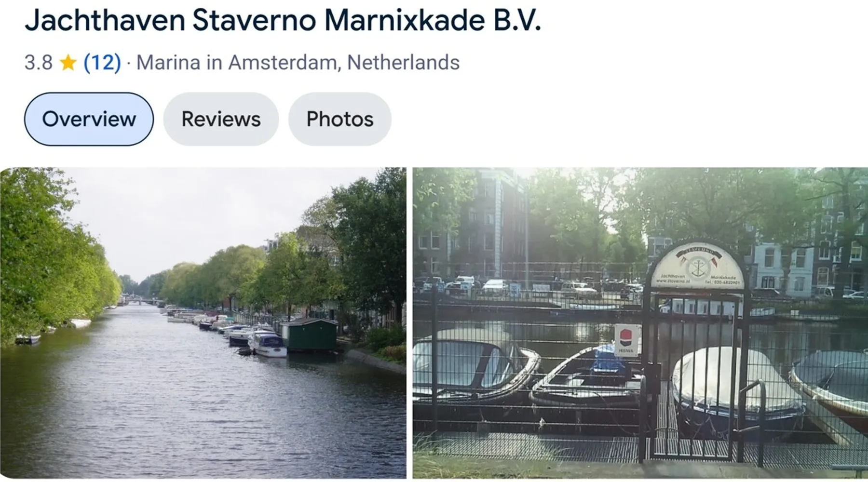
Task: Switch to the Reviews tab
Action: (221, 119)
